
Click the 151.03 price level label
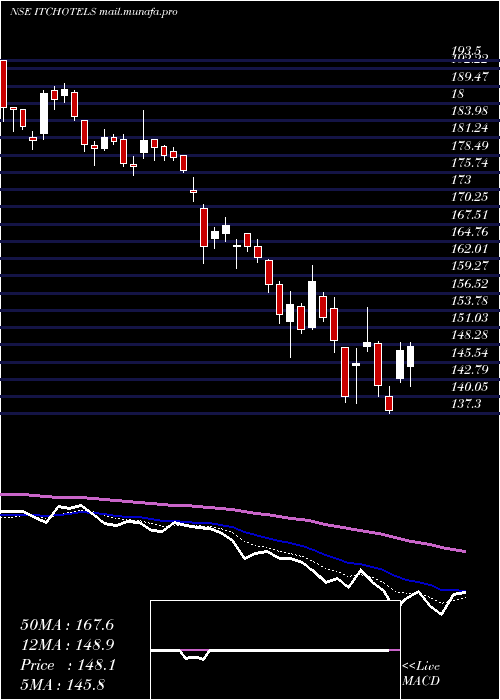470,318
